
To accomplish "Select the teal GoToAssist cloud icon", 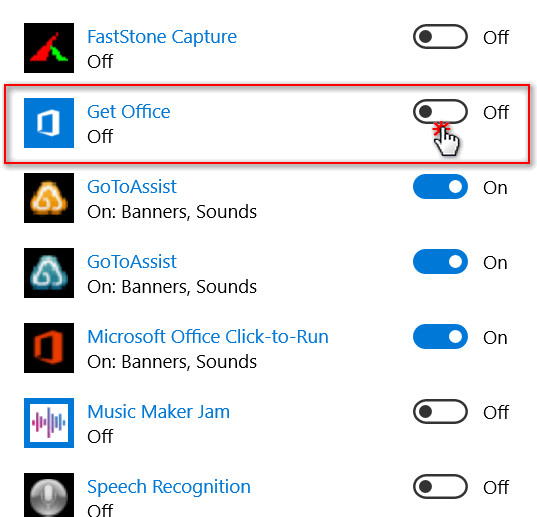I will [49, 273].
